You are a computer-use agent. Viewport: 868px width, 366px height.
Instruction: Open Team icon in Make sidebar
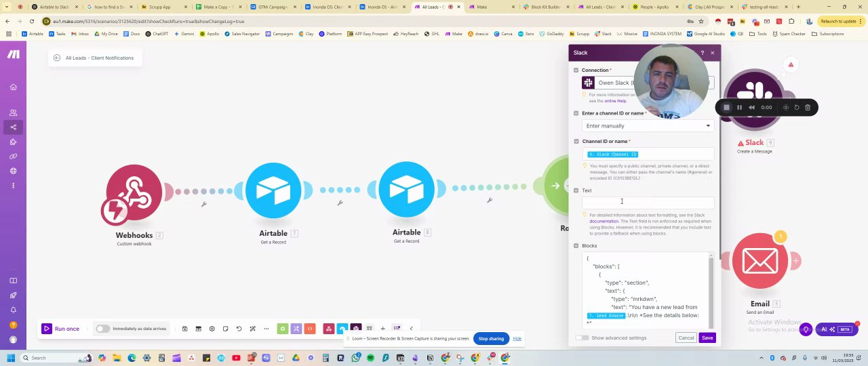coord(13,113)
